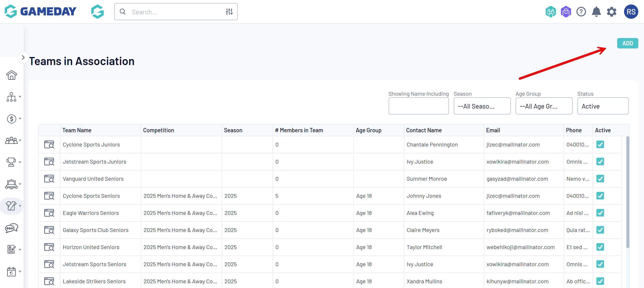Sort by Competition column header
Image resolution: width=644 pixels, height=288 pixels.
pyautogui.click(x=158, y=130)
